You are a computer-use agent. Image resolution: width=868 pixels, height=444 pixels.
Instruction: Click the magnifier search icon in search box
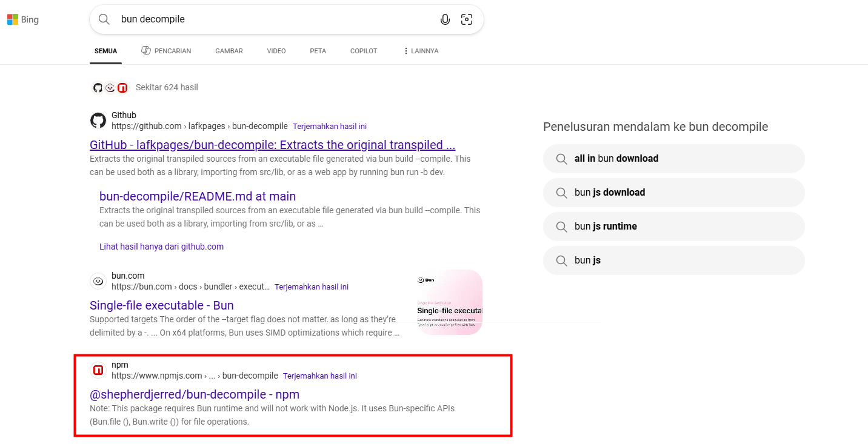(104, 19)
